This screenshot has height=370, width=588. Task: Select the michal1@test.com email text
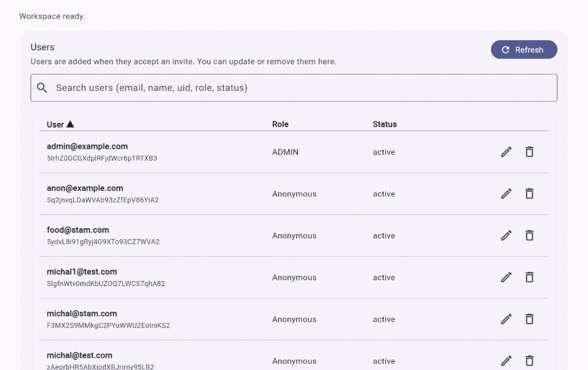82,272
